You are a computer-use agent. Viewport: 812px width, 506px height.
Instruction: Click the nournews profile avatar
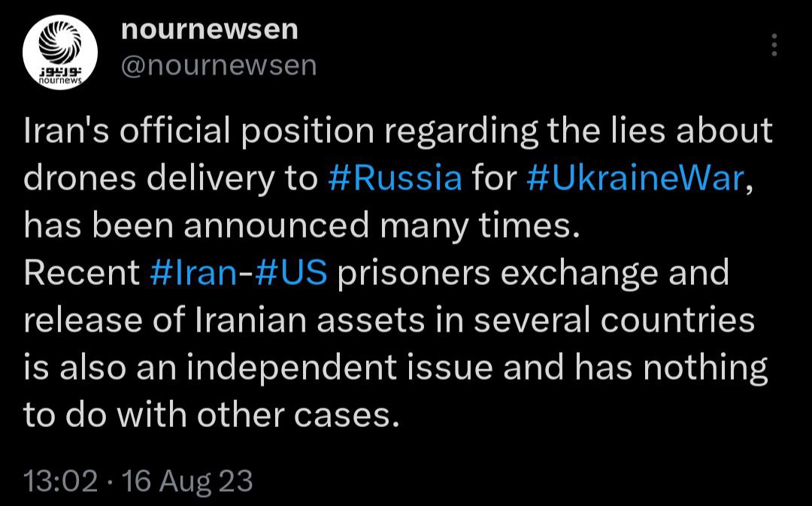(60, 53)
